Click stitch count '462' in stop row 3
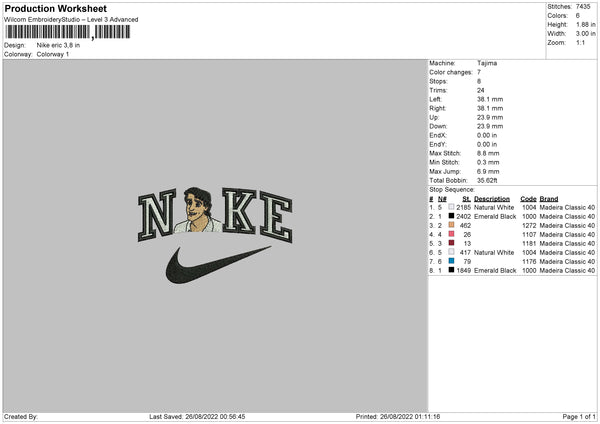This screenshot has width=600, height=424. tap(465, 225)
